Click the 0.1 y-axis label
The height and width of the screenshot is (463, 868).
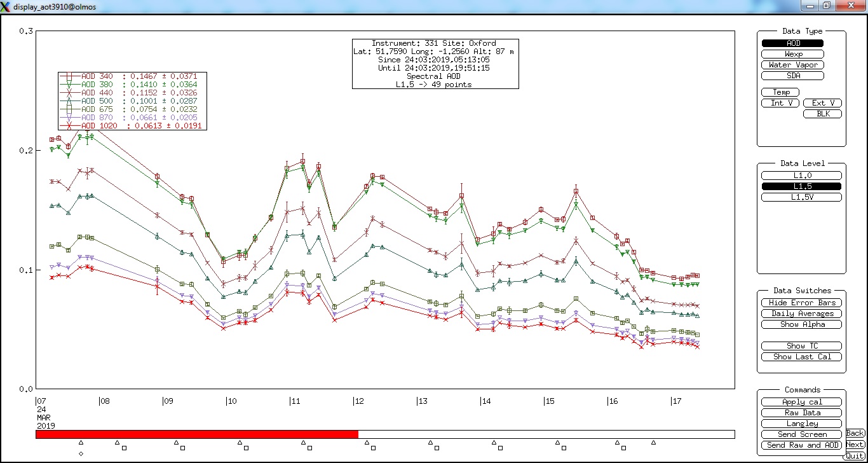(x=26, y=270)
